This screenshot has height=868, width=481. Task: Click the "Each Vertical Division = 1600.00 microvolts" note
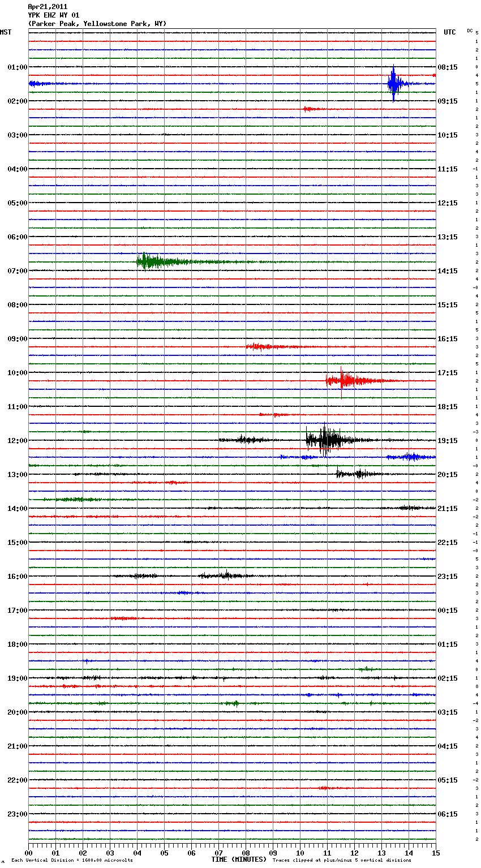coord(72,861)
